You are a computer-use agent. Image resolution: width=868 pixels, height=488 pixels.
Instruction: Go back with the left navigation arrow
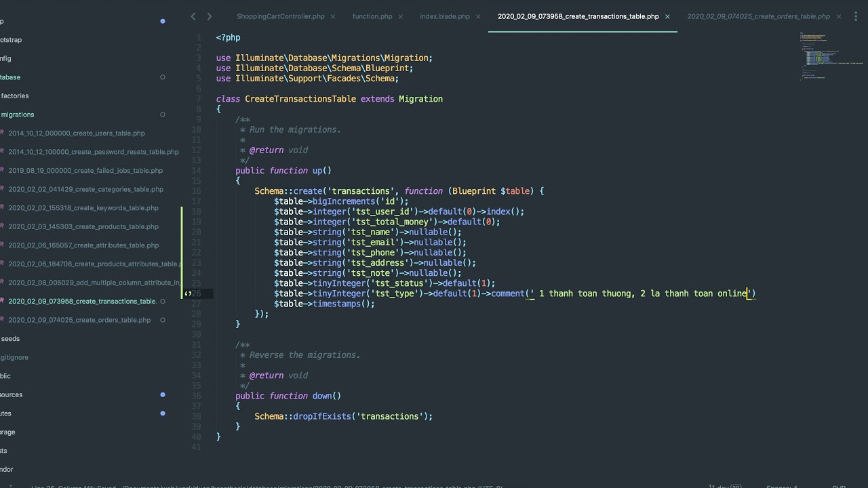click(x=193, y=16)
